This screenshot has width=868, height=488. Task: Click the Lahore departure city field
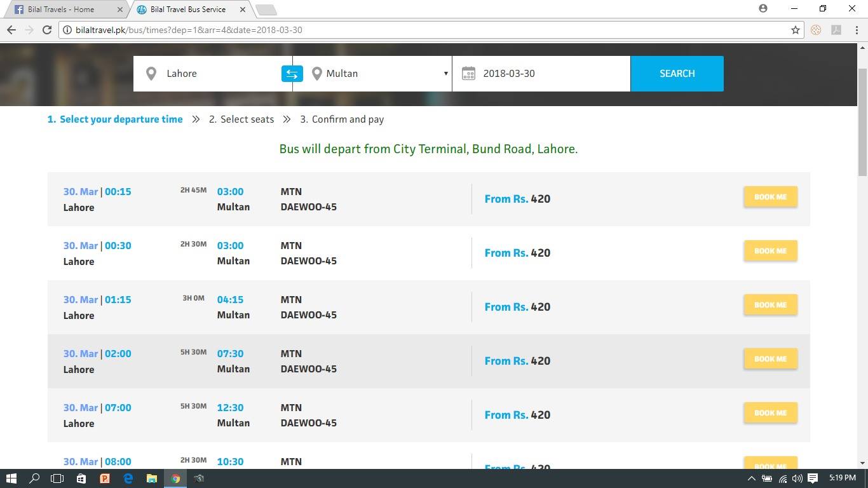click(x=213, y=74)
